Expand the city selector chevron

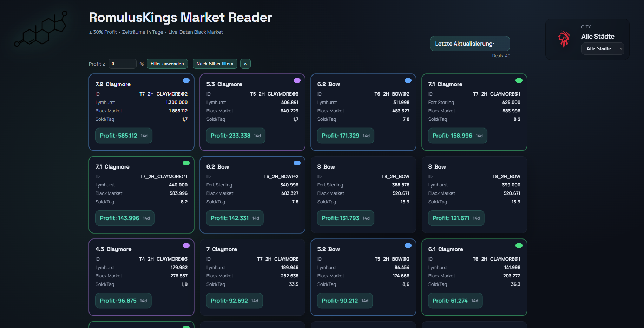(x=621, y=48)
